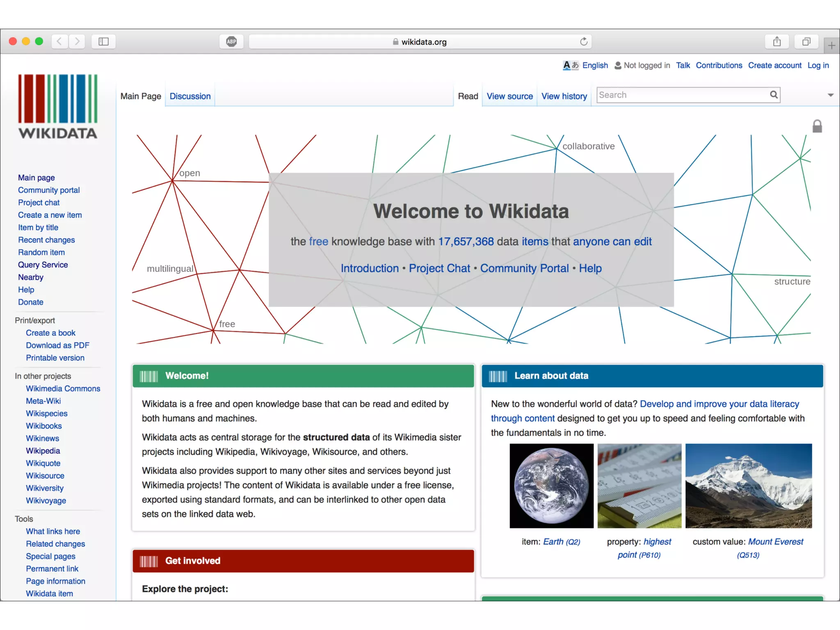Click in the Wikidata Search field
The height and width of the screenshot is (630, 840).
(x=681, y=95)
